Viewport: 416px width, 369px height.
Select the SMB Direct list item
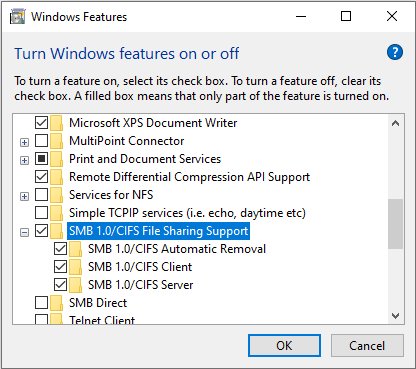[x=98, y=303]
